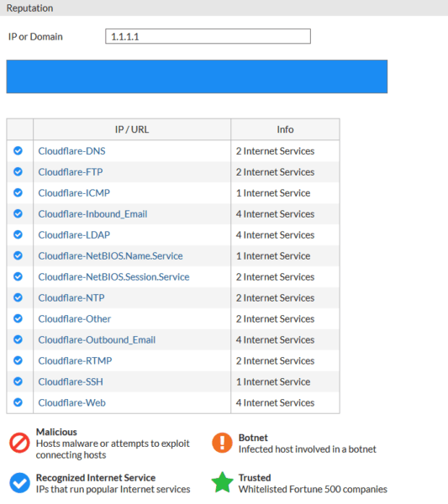This screenshot has height=504, width=448.
Task: Click the green Trusted star icon
Action: pyautogui.click(x=222, y=482)
